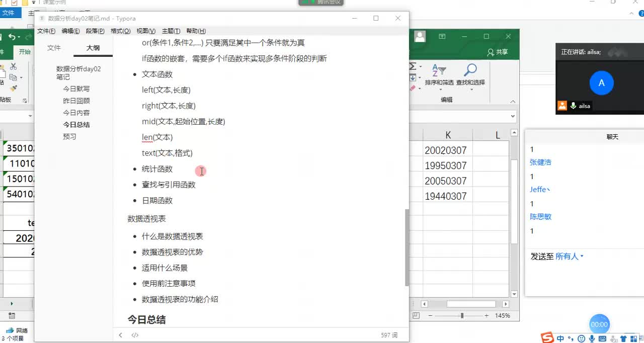Click the Sogou voice input microphone
The width and height of the screenshot is (644, 343).
tap(592, 339)
